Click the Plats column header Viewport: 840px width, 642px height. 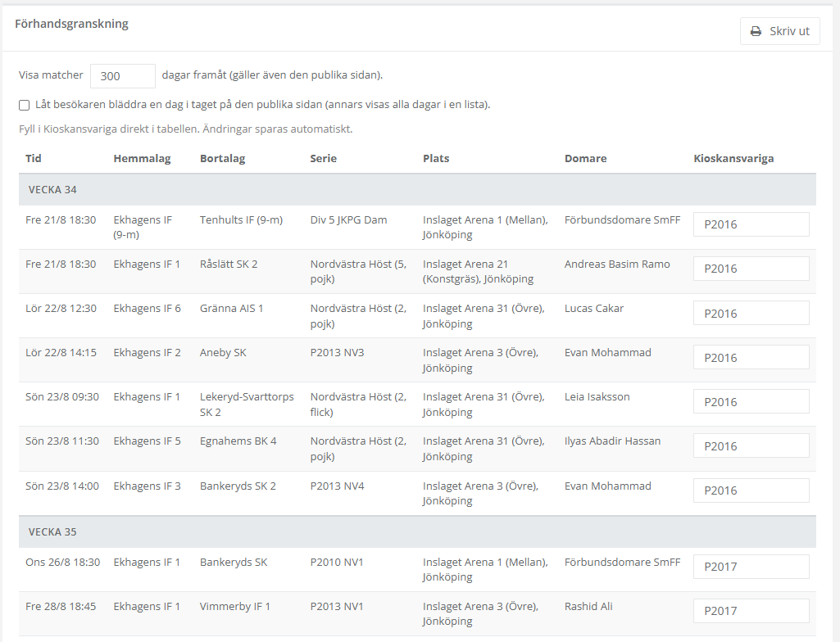436,159
